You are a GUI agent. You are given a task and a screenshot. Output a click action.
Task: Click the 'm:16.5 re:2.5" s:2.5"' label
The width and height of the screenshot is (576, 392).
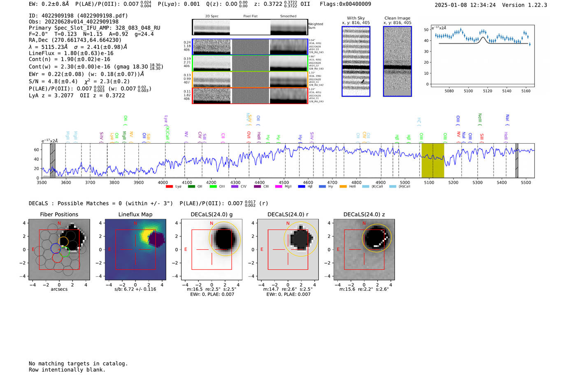[x=211, y=289]
